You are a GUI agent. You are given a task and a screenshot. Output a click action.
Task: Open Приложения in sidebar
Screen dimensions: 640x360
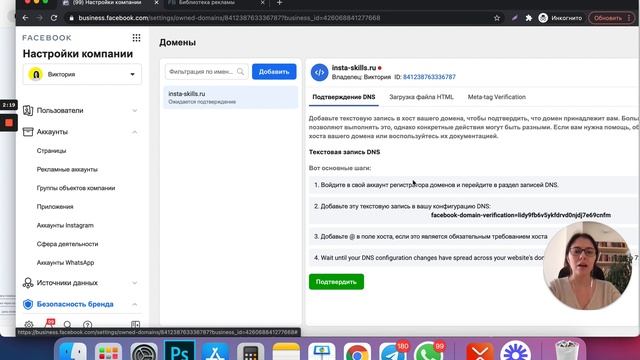[55, 207]
